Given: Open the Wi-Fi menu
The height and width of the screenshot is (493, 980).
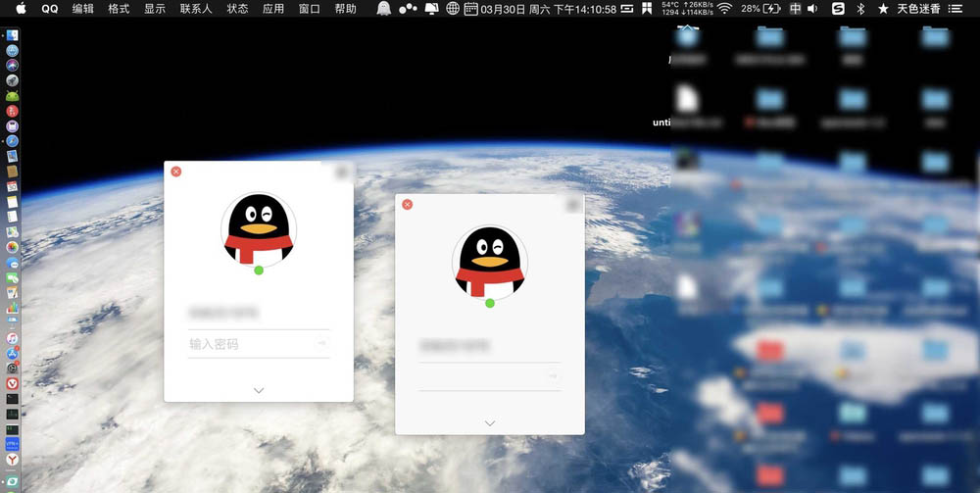Looking at the screenshot, I should 725,9.
